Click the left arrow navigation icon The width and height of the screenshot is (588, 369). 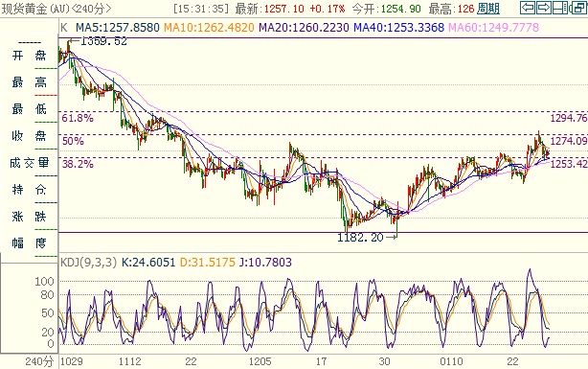click(528, 8)
